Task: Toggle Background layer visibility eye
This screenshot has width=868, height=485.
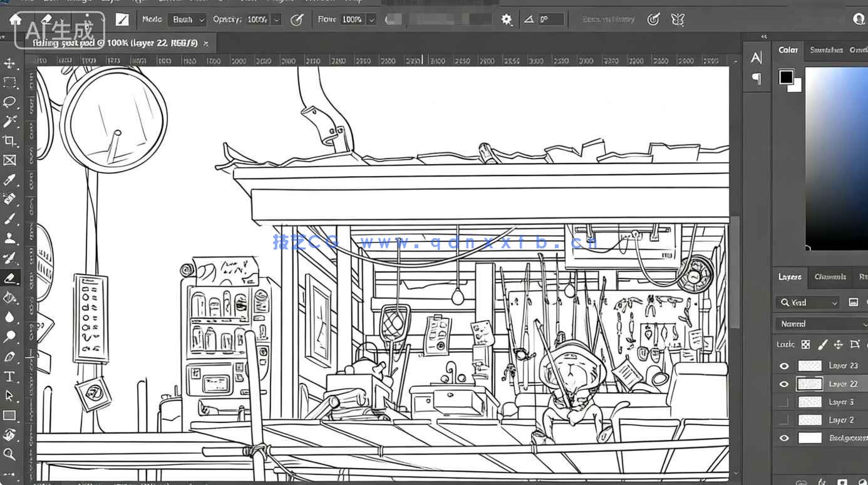Action: coord(784,438)
